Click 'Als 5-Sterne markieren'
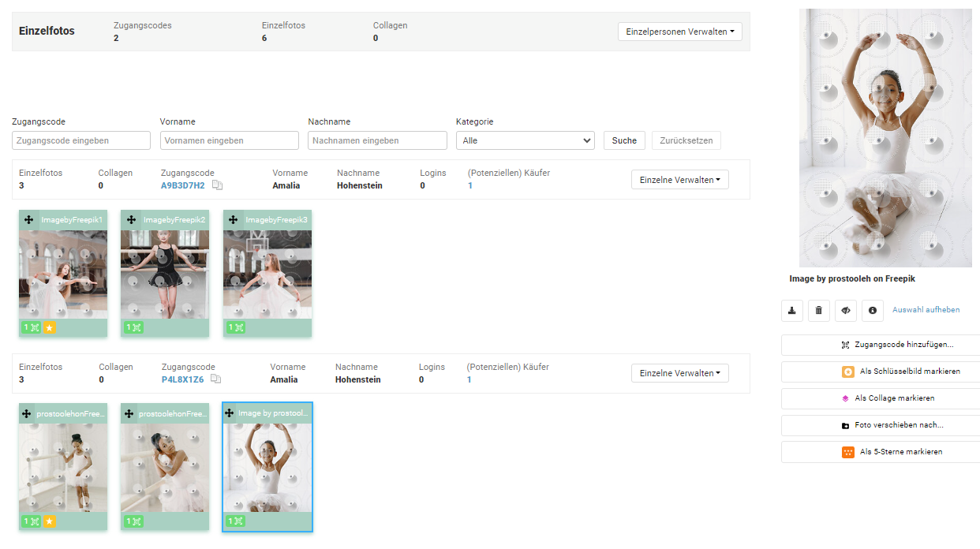Image resolution: width=980 pixels, height=549 pixels. [881, 452]
